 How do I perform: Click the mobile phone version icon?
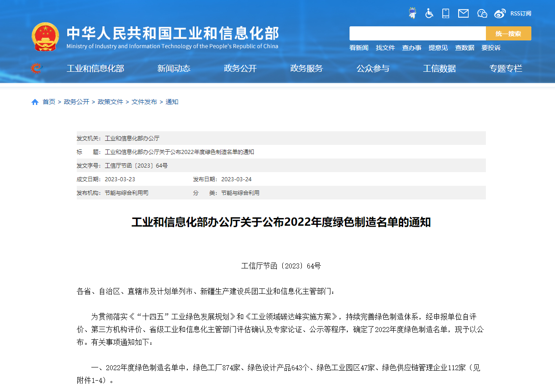pos(445,13)
